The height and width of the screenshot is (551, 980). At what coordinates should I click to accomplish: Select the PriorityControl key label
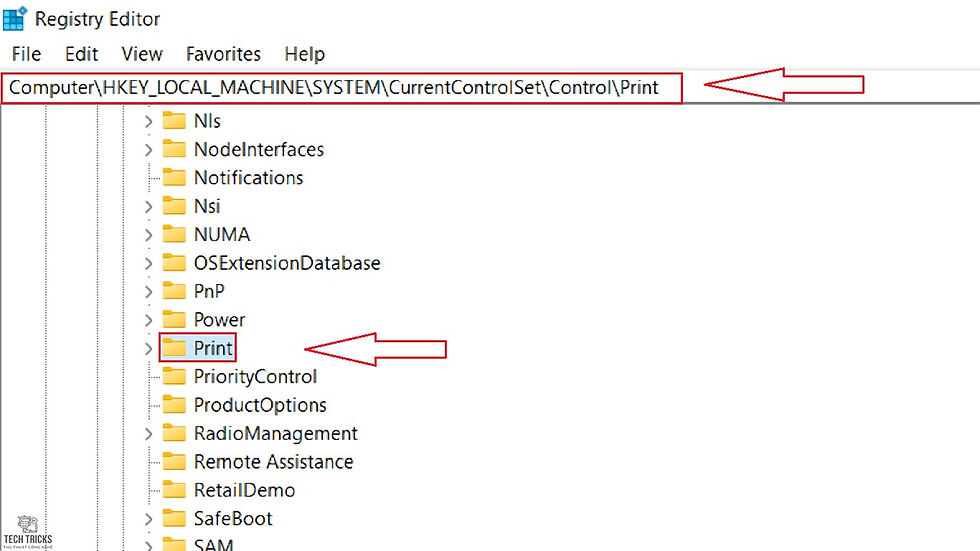click(x=255, y=377)
